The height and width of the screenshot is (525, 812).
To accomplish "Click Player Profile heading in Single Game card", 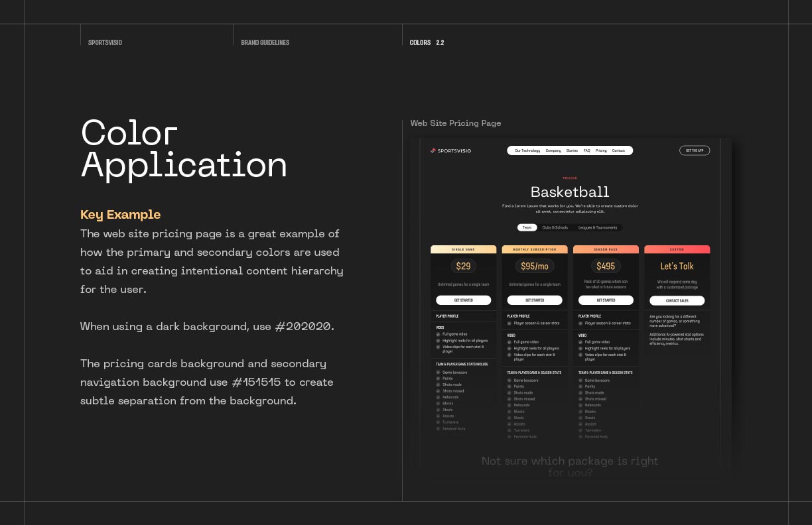I will (448, 316).
